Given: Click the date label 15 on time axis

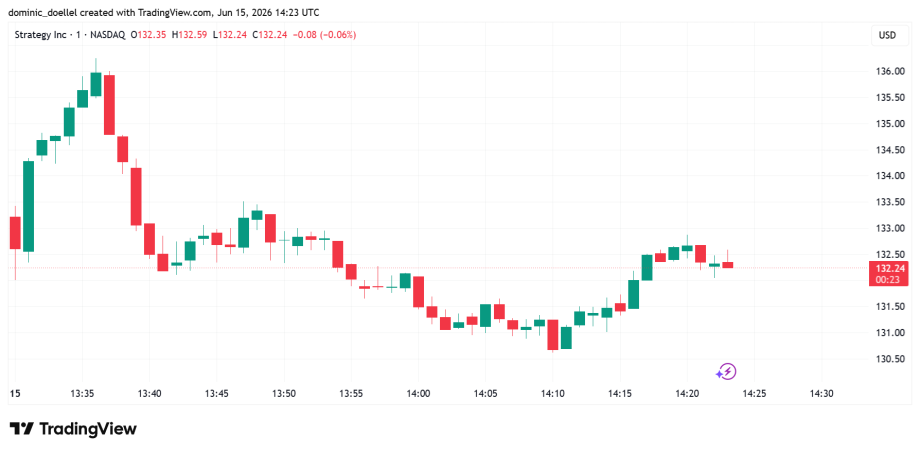Looking at the screenshot, I should 14,394.
